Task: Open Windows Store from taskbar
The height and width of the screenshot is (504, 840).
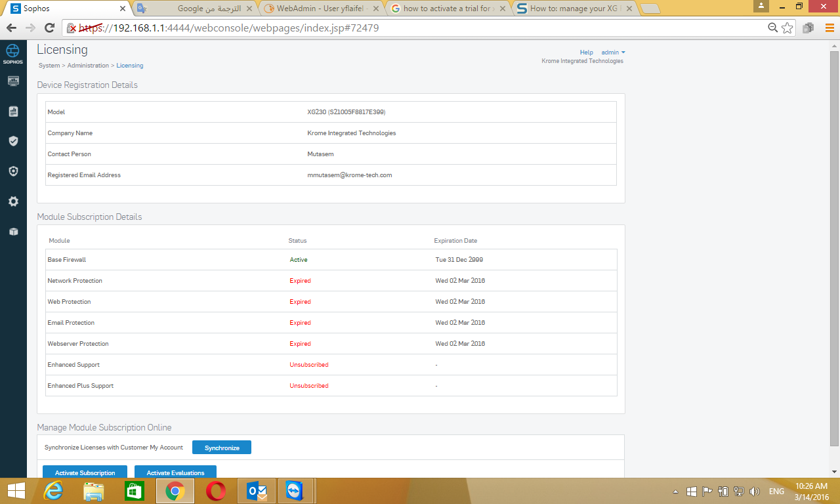Action: pyautogui.click(x=134, y=491)
